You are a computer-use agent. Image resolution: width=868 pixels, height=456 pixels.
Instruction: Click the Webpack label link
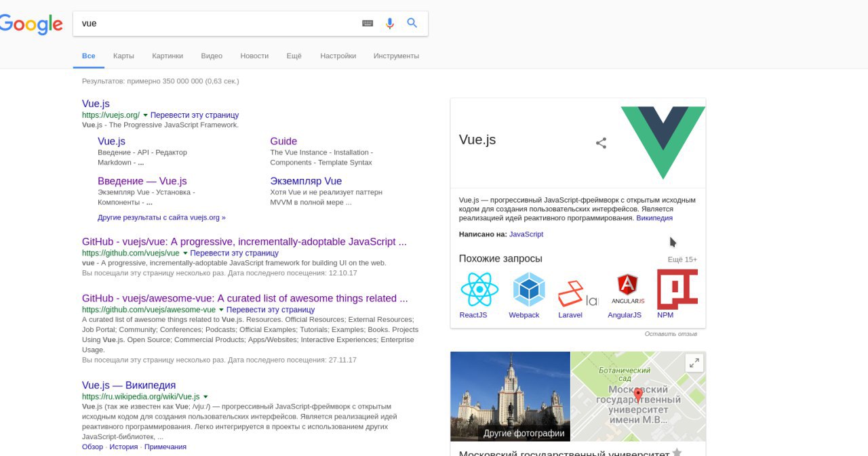524,315
